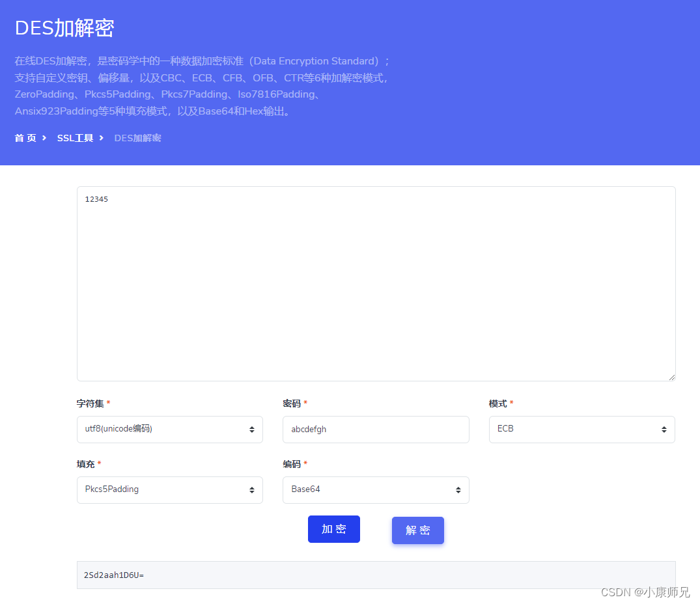
Task: Click the chevron icon after 首页
Action: click(44, 138)
